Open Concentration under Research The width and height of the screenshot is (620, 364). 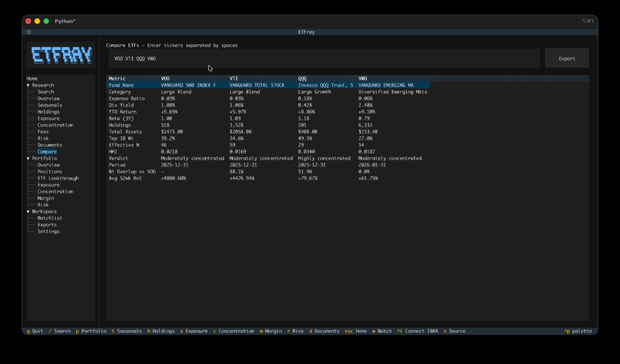click(x=55, y=125)
